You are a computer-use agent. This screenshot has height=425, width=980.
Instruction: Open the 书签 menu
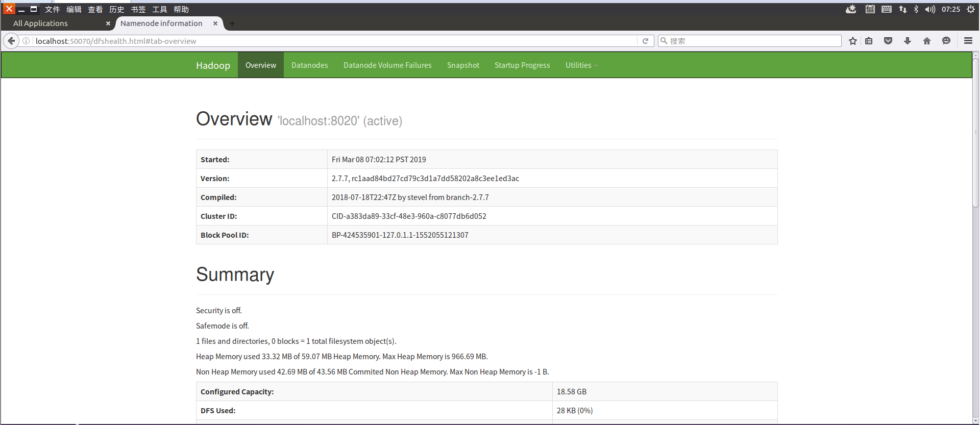[x=138, y=9]
